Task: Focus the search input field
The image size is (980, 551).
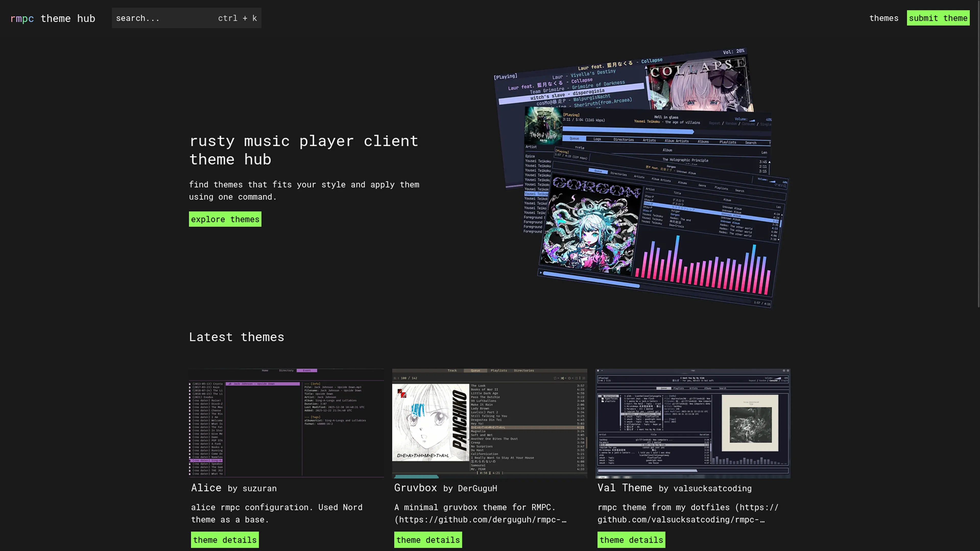Action: [186, 18]
